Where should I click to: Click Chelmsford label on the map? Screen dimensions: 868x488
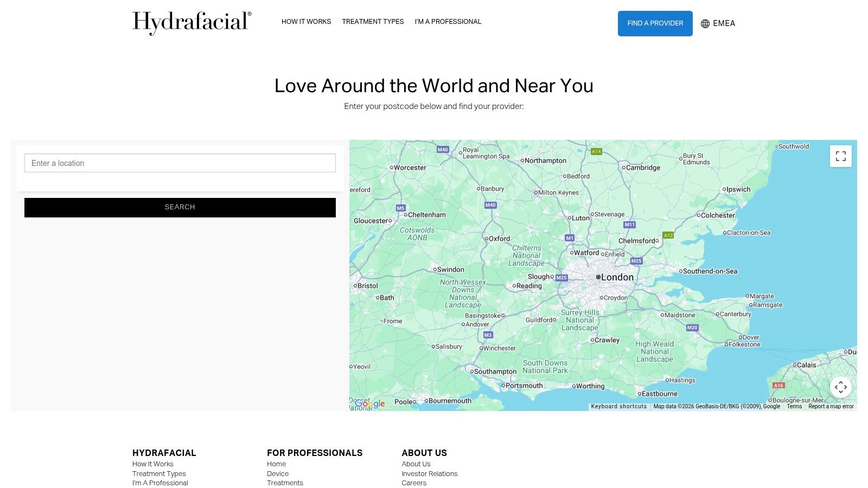pyautogui.click(x=637, y=241)
